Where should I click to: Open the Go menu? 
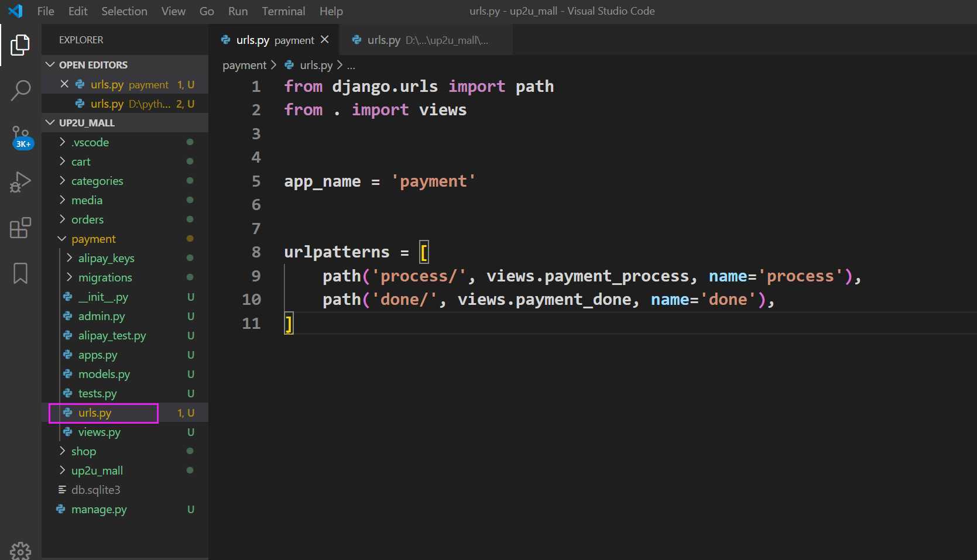(207, 11)
